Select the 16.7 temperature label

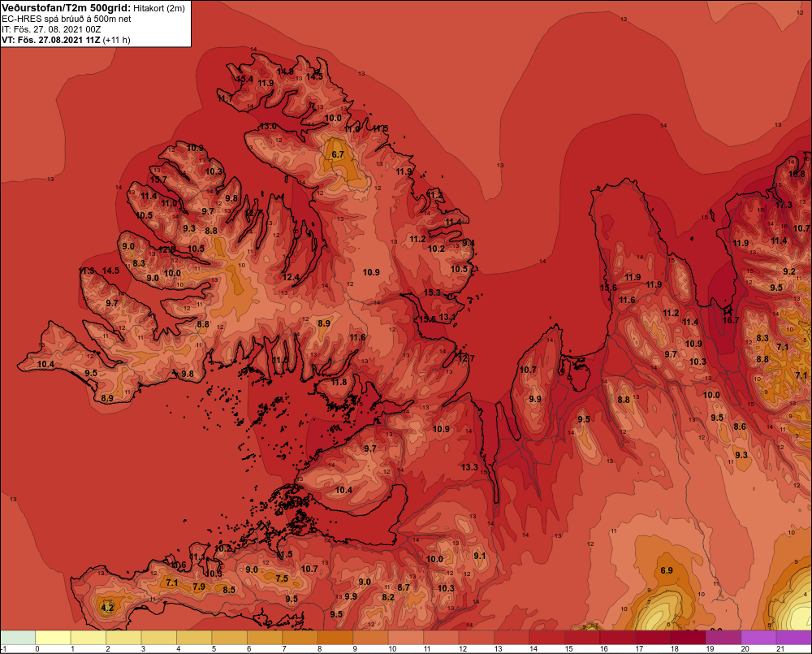[731, 320]
